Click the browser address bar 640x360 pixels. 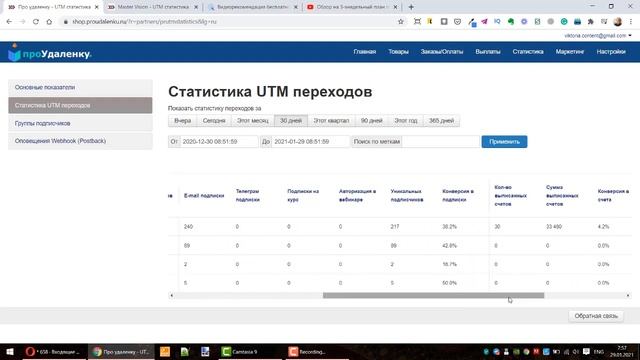229,22
